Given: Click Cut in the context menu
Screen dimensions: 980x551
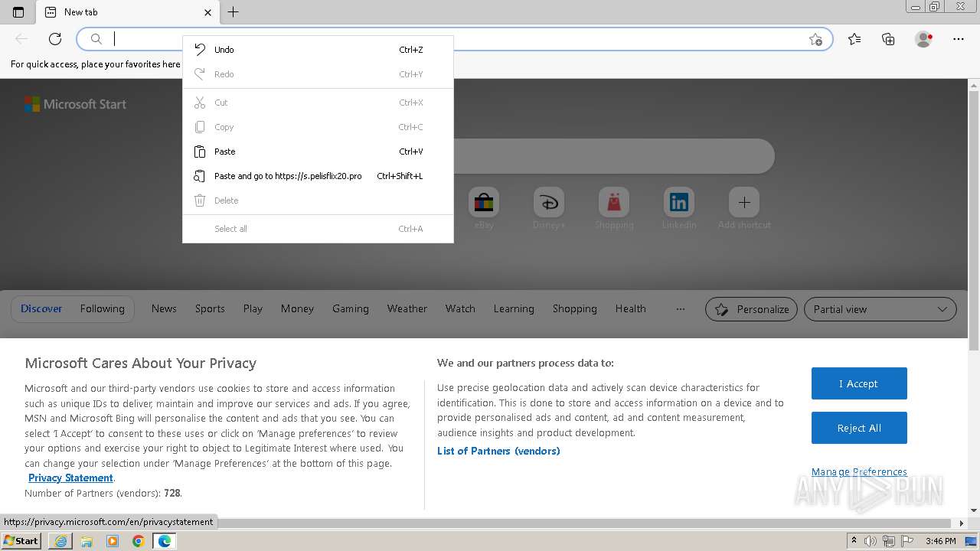Looking at the screenshot, I should click(x=318, y=103).
